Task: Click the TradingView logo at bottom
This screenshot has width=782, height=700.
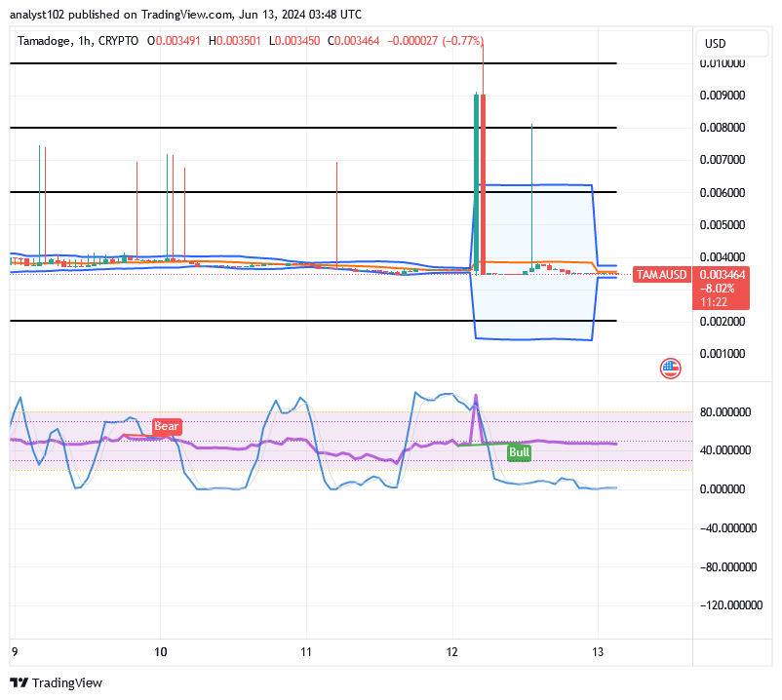Action: [x=56, y=682]
